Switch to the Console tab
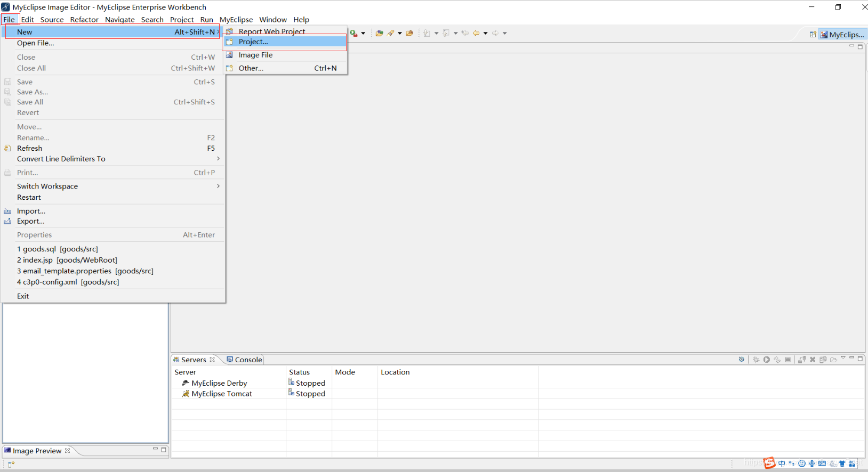Screen dimensions: 868x472 click(x=244, y=360)
